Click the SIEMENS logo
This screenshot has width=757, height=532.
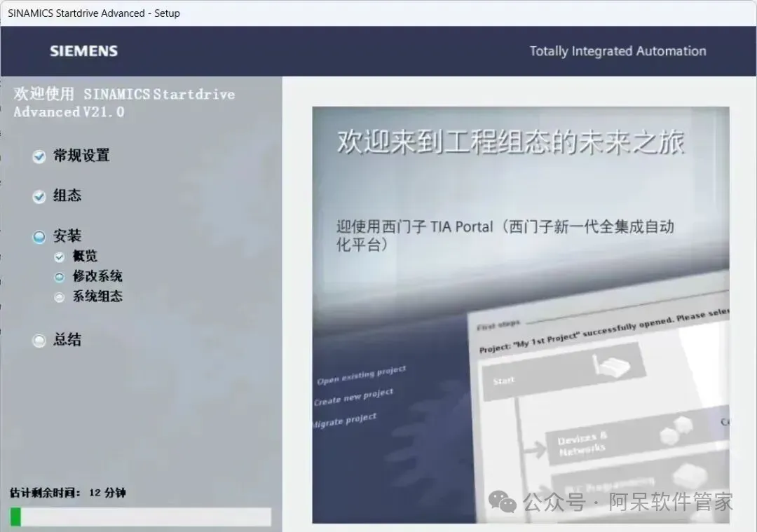coord(83,51)
